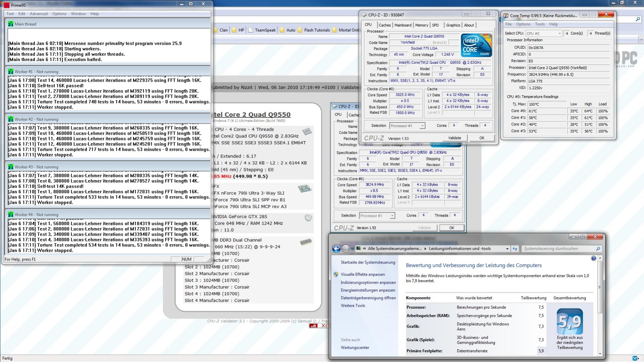Open the Control Panel help icon
The height and width of the screenshot is (362, 644).
tap(593, 258)
